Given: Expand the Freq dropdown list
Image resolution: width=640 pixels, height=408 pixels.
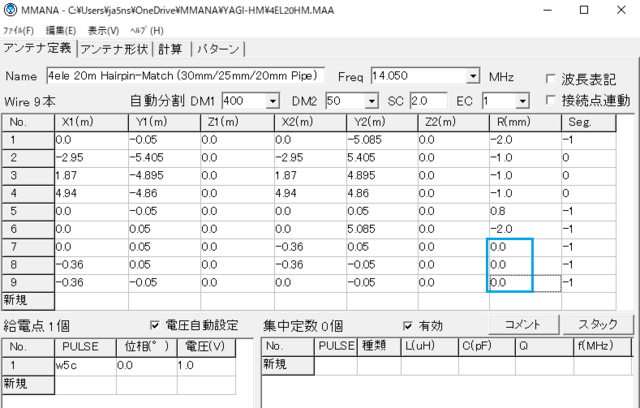Looking at the screenshot, I should click(x=472, y=77).
